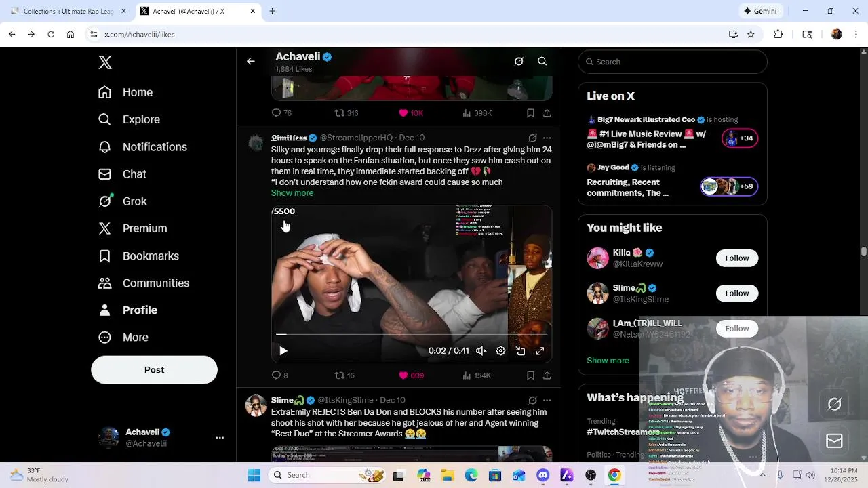Open Premium in sidebar

[x=132, y=228]
